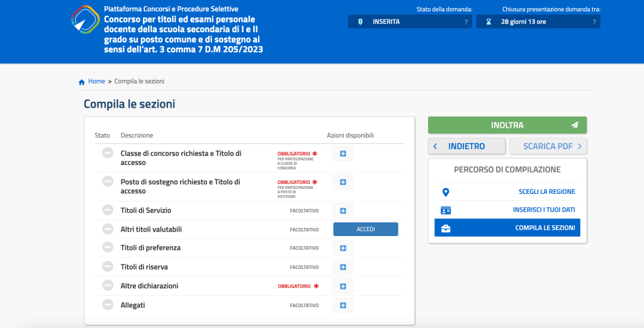The height and width of the screenshot is (328, 644).
Task: Click the home icon in the breadcrumb
Action: tap(82, 82)
